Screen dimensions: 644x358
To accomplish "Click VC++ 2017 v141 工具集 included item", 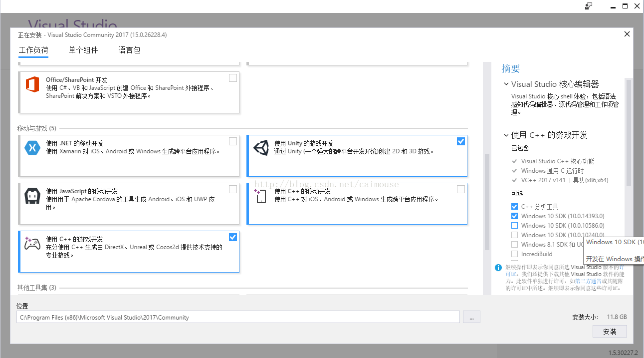I will pos(565,180).
